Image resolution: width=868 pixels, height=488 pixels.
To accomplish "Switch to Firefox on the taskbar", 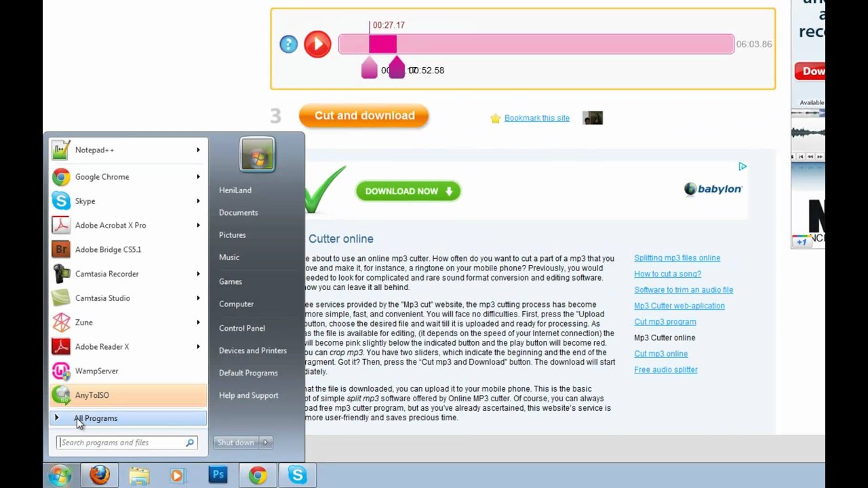I will click(x=100, y=475).
